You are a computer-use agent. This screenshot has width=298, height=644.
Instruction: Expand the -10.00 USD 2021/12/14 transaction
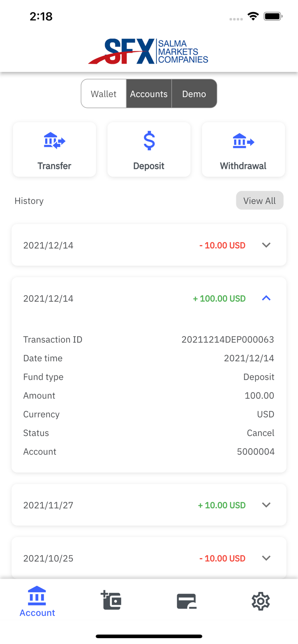[x=266, y=245]
